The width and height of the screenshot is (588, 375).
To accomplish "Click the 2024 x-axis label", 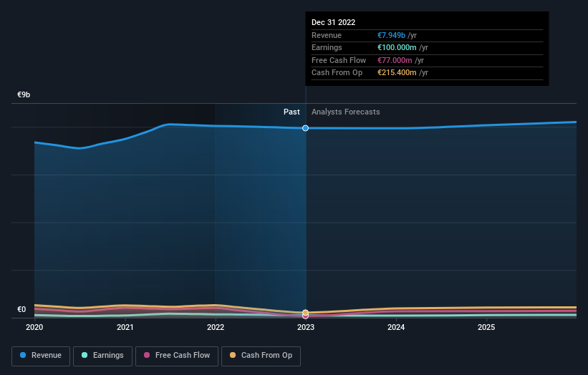I will [x=396, y=327].
